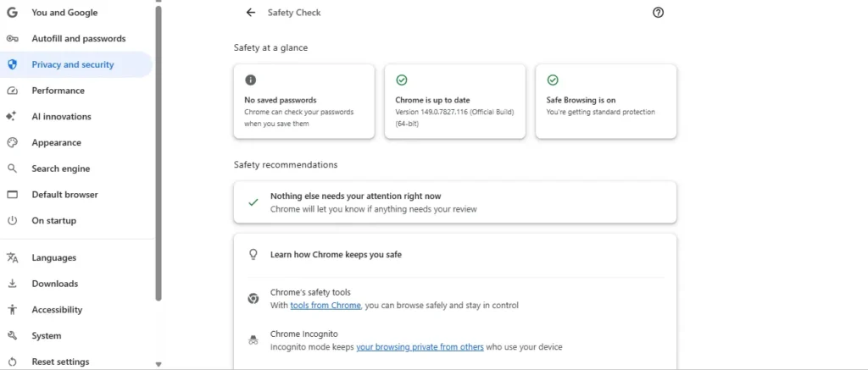Open Reset settings page
Viewport: 868px width, 370px height.
(76, 362)
